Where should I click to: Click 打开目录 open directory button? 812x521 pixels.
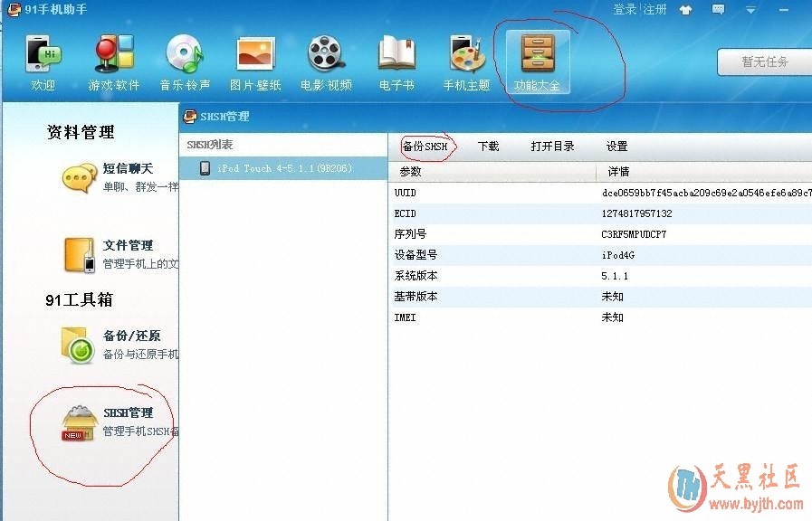pyautogui.click(x=552, y=147)
